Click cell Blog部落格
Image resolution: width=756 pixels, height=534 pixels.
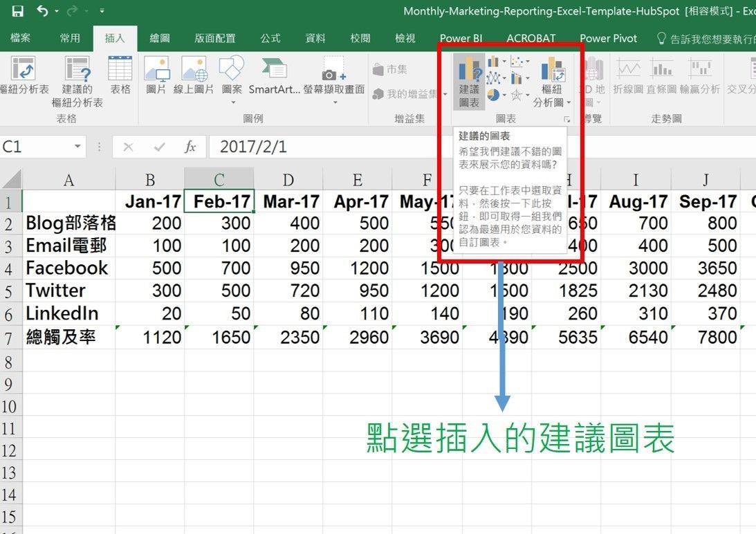coord(69,223)
